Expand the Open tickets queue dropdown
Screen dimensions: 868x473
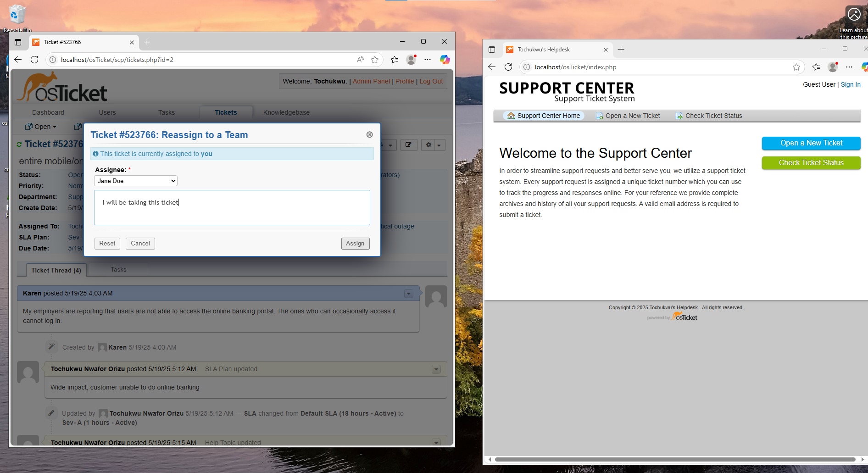tap(41, 127)
